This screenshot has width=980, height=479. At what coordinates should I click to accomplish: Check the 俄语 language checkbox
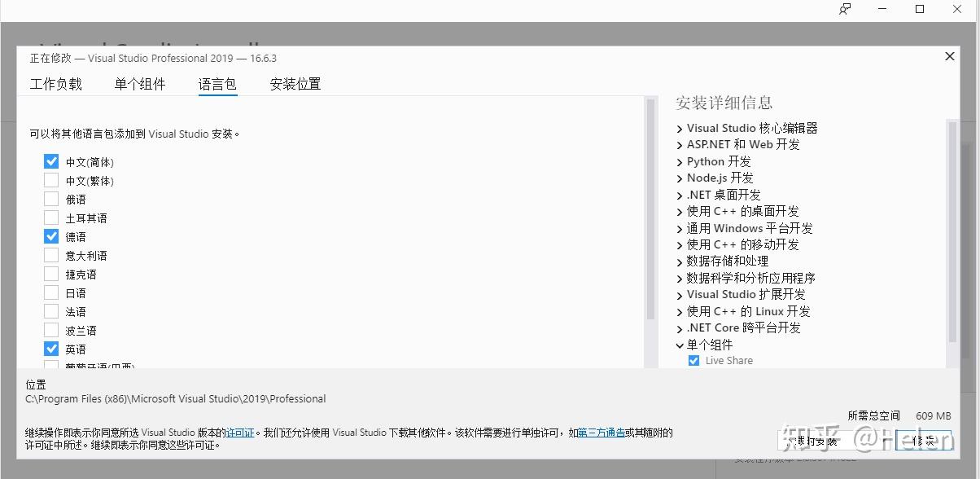[x=51, y=199]
